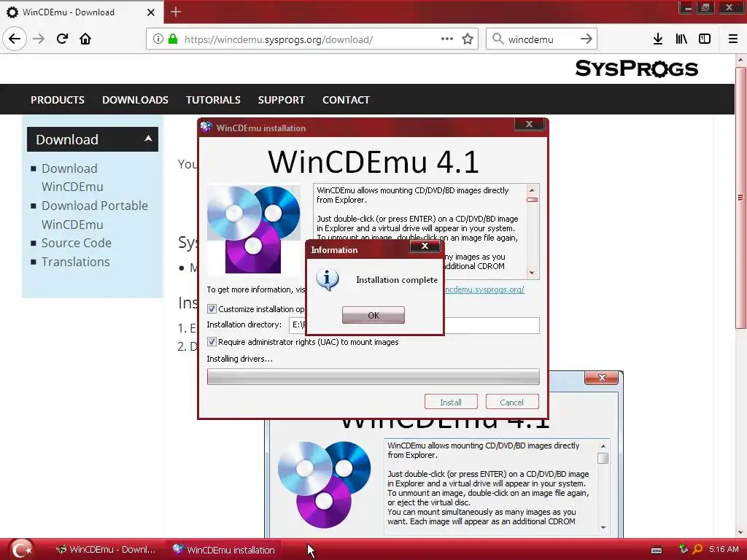Open the DOWNLOADS menu
This screenshot has height=560, width=747.
135,99
